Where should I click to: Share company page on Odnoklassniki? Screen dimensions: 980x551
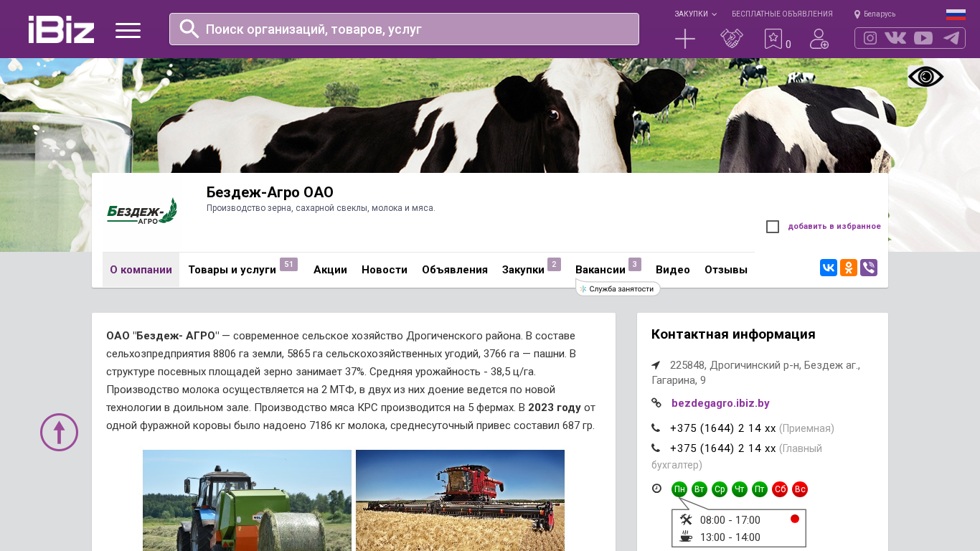pos(849,268)
